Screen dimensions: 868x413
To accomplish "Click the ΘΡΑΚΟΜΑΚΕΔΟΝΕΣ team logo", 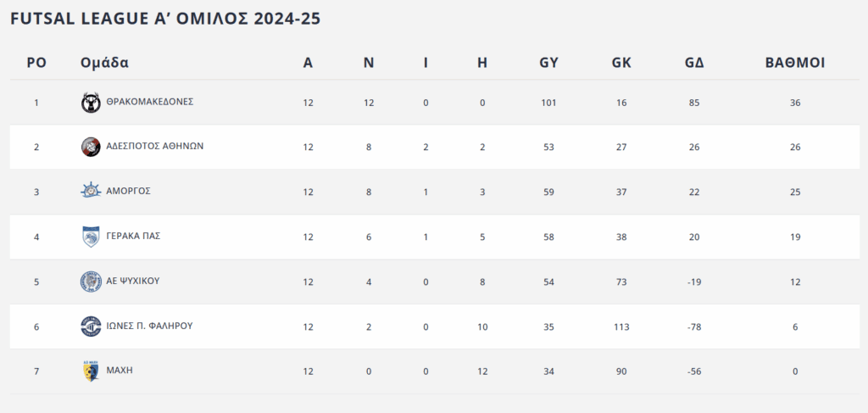I will (91, 103).
